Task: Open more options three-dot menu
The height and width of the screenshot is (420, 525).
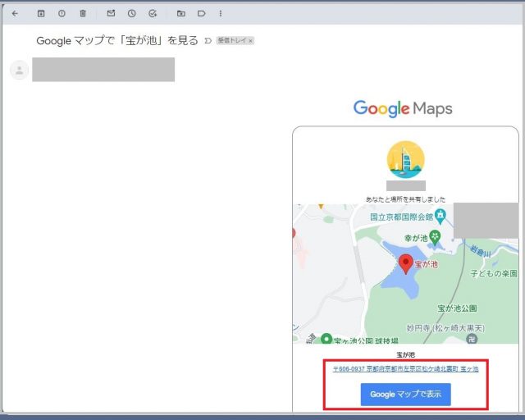Action: click(221, 13)
